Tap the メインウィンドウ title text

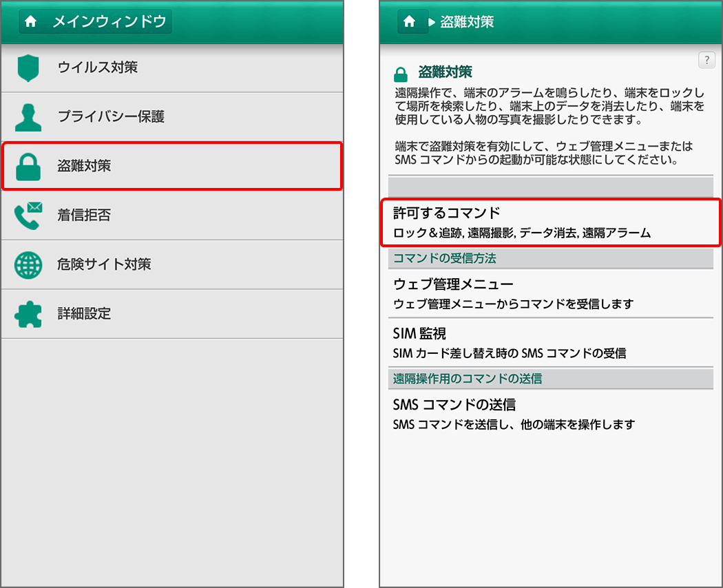click(x=109, y=22)
